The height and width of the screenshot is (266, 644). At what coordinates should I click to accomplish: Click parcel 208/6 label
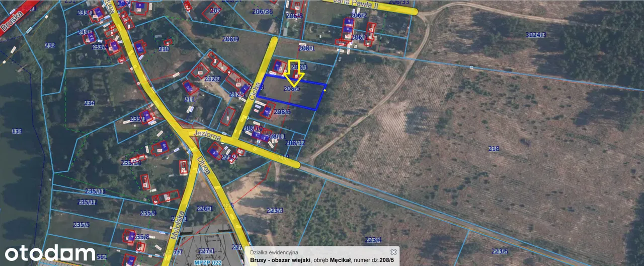[282, 112]
